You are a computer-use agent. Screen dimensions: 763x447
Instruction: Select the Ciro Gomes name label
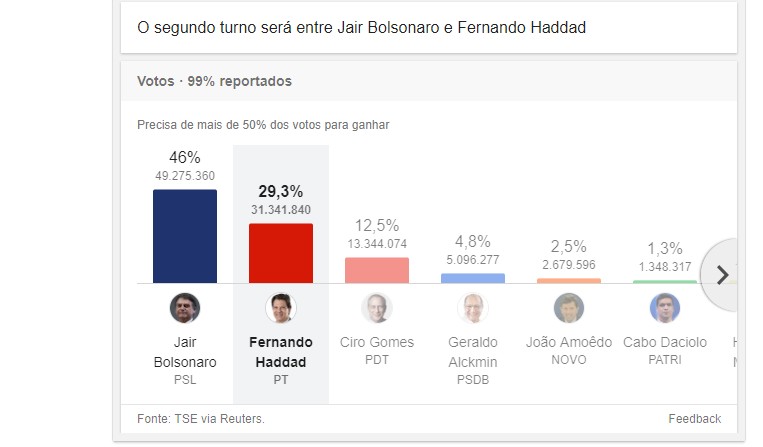point(377,342)
